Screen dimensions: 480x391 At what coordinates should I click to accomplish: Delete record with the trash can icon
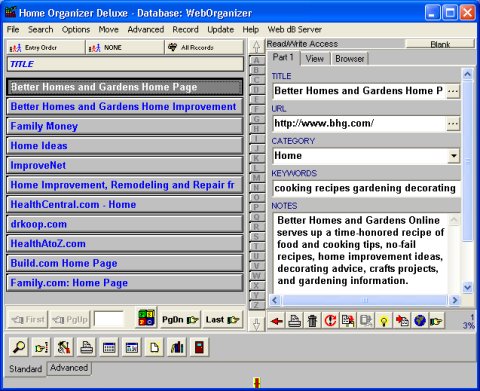(312, 321)
